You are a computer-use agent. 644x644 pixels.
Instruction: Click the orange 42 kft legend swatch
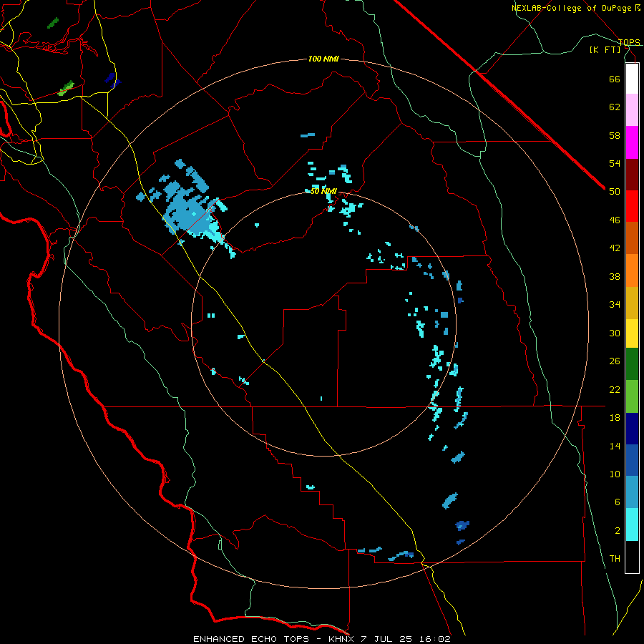[632, 270]
